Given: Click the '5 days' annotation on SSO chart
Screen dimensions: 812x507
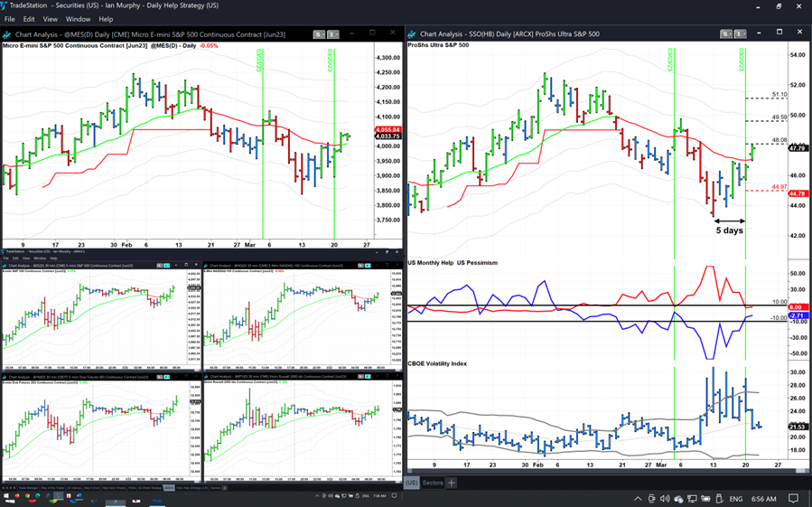Looking at the screenshot, I should point(729,230).
